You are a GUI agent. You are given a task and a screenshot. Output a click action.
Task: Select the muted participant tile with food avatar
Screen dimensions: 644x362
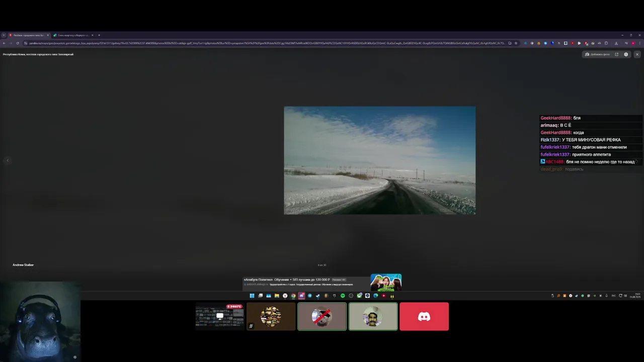[271, 316]
